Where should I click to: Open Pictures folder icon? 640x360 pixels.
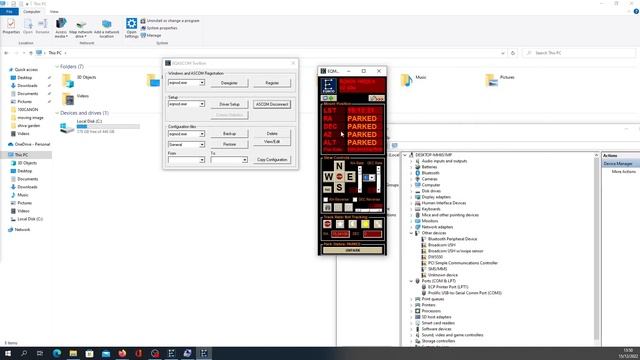click(491, 80)
